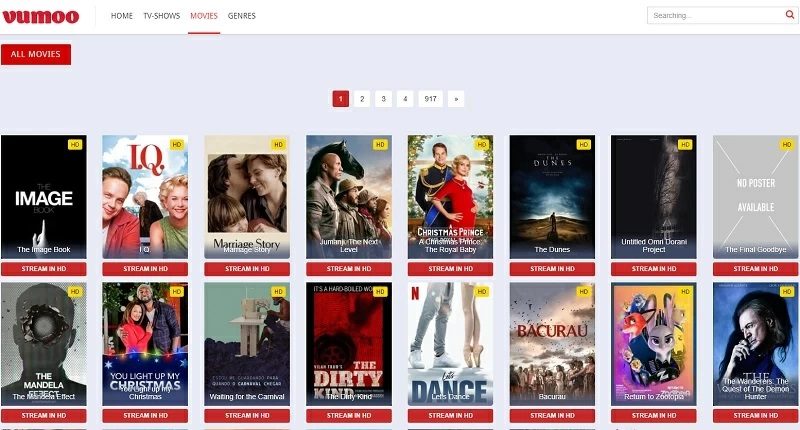Open the I.Q. movie poster
The image size is (800, 430).
[145, 197]
